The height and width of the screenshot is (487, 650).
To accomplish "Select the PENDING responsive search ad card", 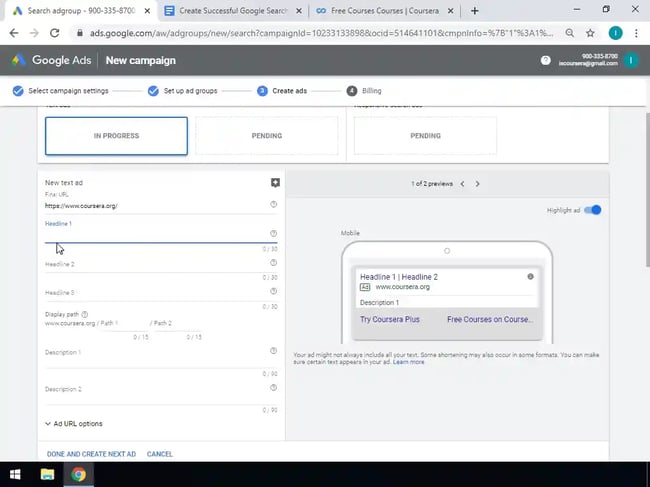I will tap(425, 136).
